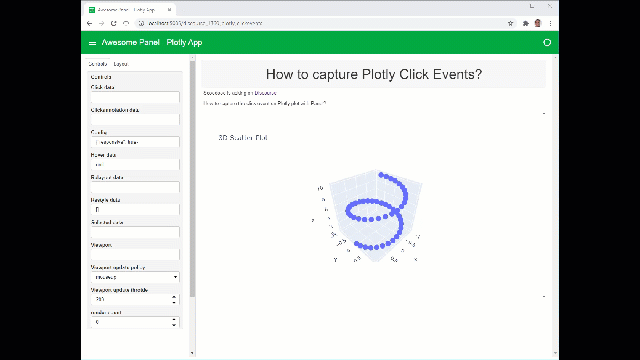640x360 pixels.
Task: Reload the page
Action: (x=113, y=23)
